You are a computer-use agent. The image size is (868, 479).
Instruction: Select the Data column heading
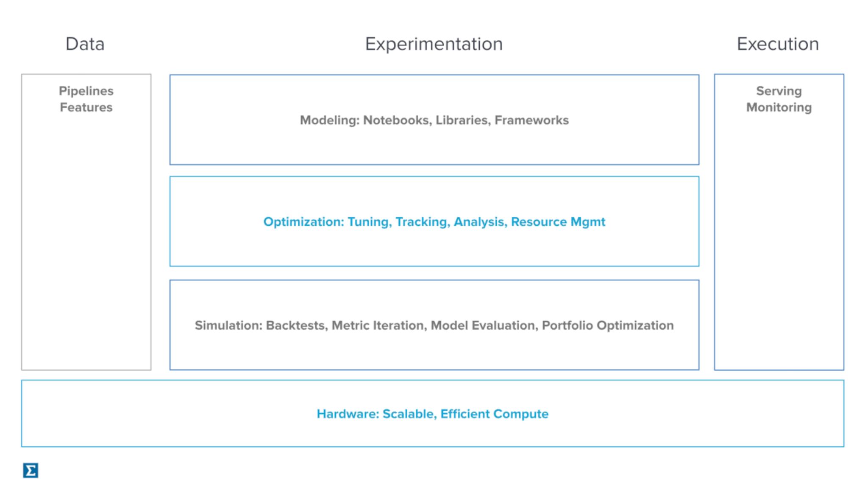pyautogui.click(x=85, y=44)
